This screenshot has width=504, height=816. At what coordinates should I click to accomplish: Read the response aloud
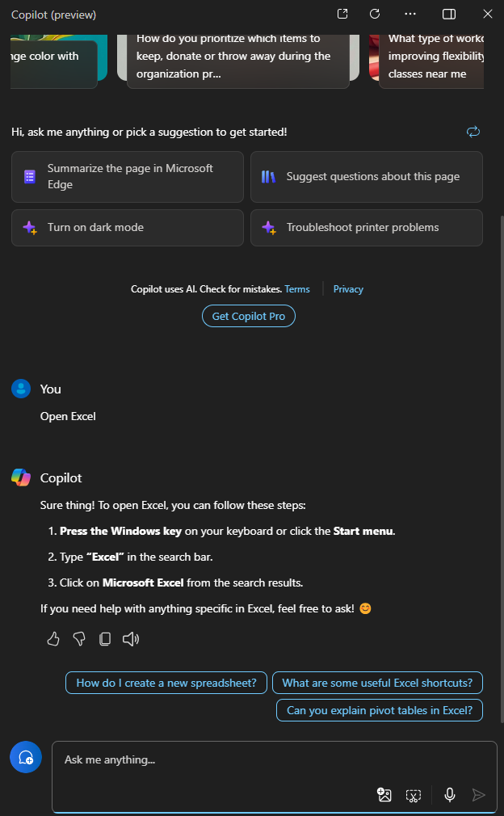point(131,638)
